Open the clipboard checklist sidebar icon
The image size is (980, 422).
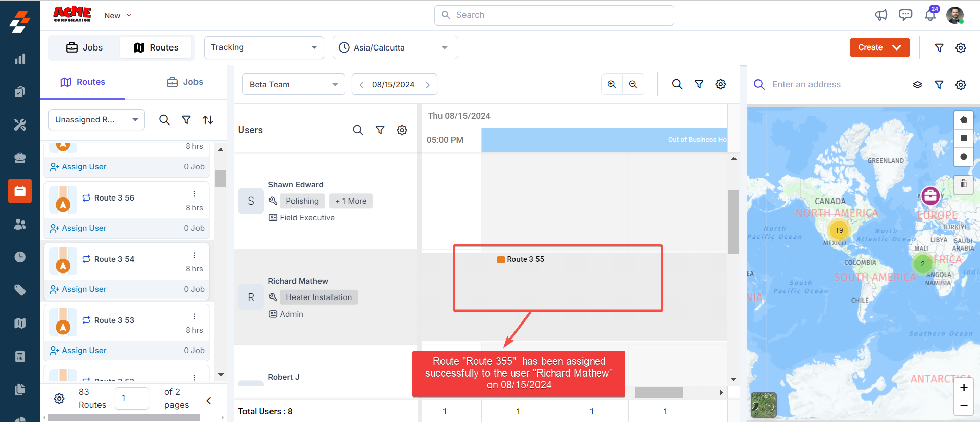click(x=20, y=92)
